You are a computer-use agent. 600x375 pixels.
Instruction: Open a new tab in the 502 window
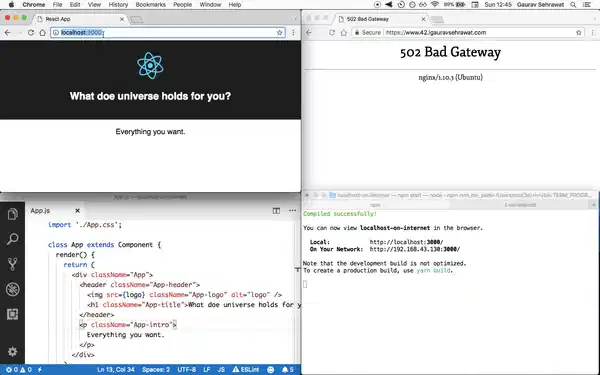coord(437,19)
